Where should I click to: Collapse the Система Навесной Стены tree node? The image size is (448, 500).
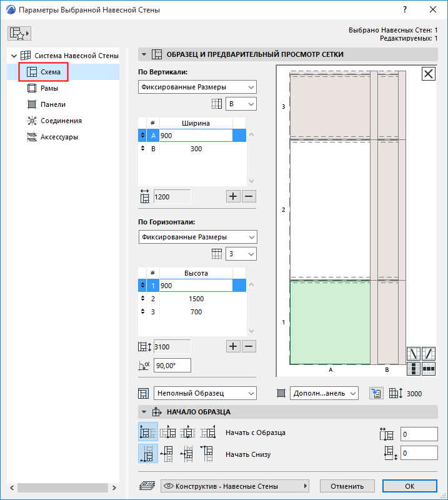14,56
